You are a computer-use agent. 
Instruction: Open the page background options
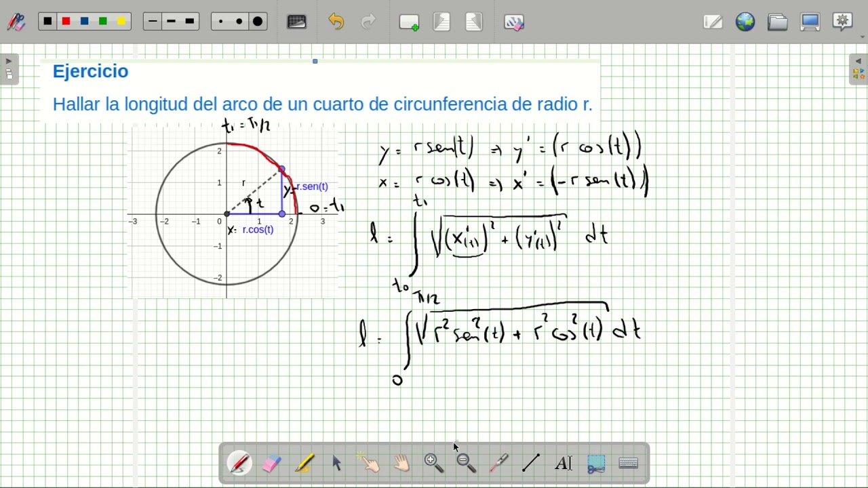[297, 22]
